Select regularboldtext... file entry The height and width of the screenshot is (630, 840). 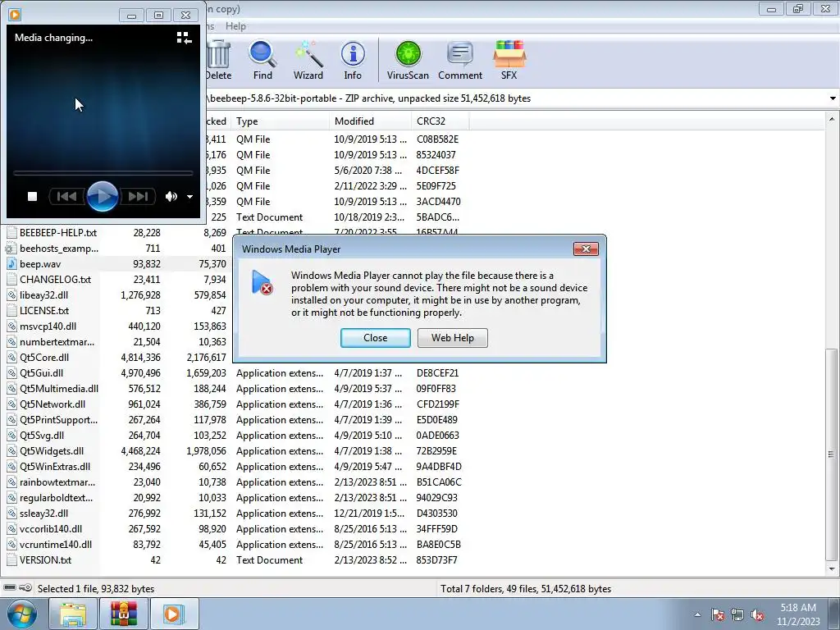(x=57, y=498)
